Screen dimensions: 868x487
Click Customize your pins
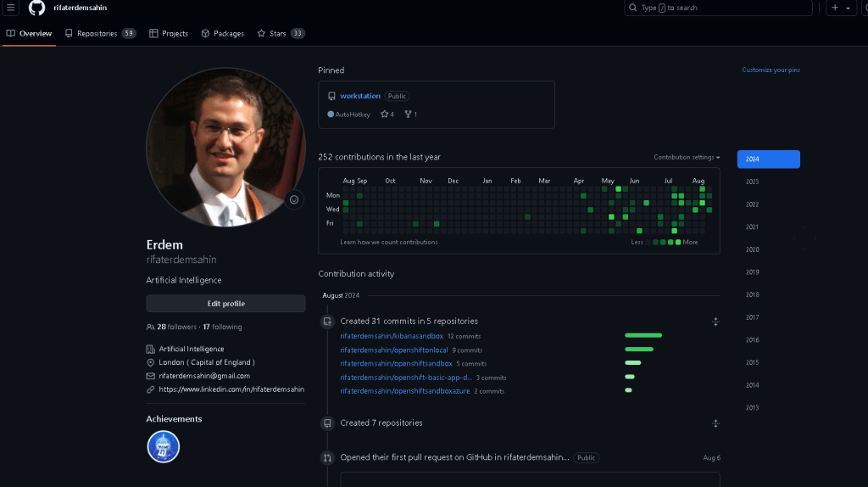[771, 70]
